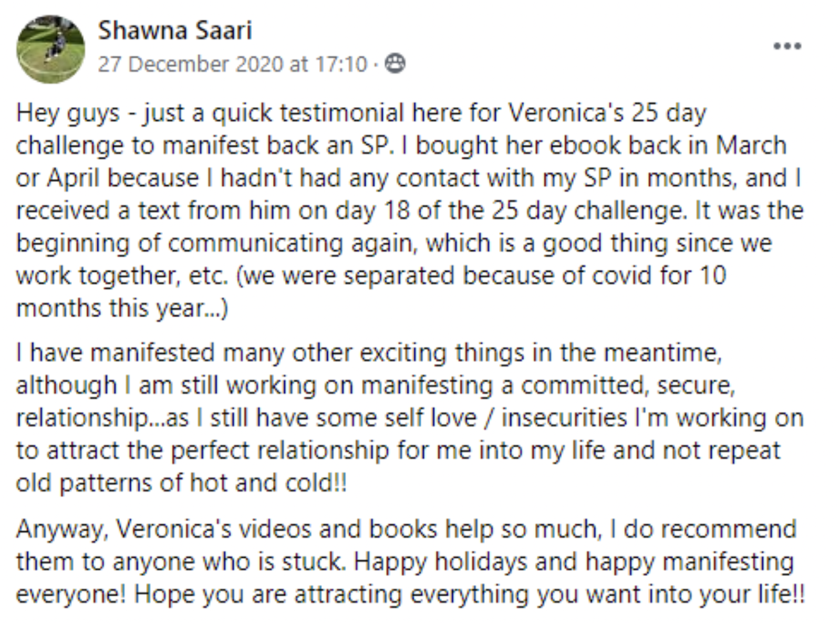Click the line starting 'them to anyone who is stuck'
840x625 pixels.
405,562
